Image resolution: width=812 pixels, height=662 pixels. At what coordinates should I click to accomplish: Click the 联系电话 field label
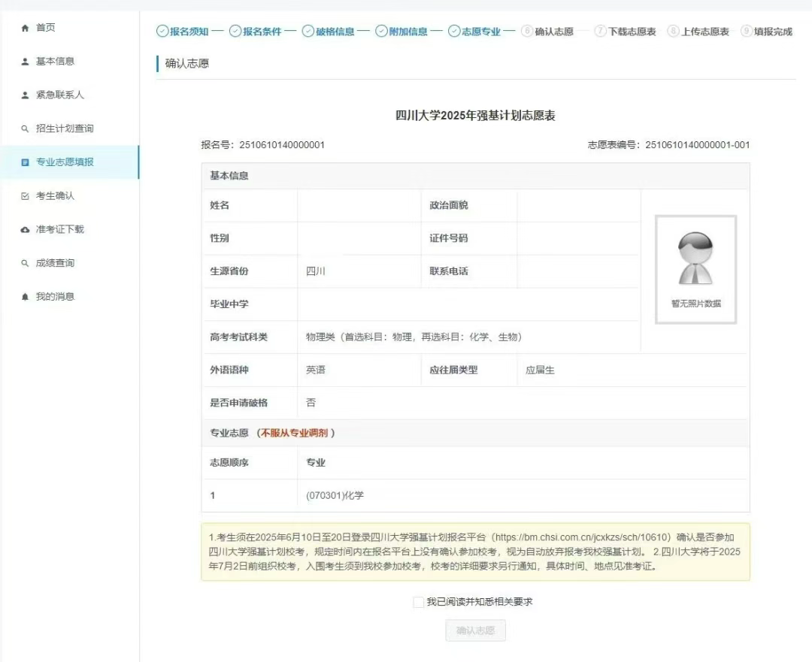[449, 271]
